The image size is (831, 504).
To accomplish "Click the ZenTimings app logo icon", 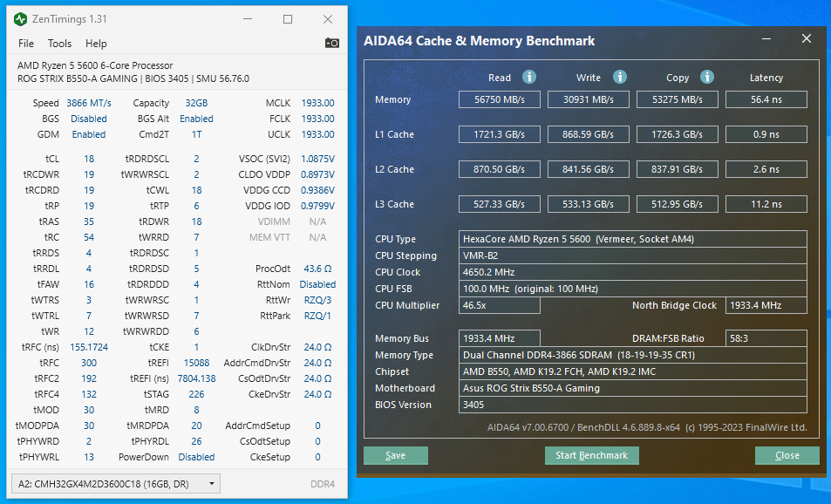I will 20,19.
